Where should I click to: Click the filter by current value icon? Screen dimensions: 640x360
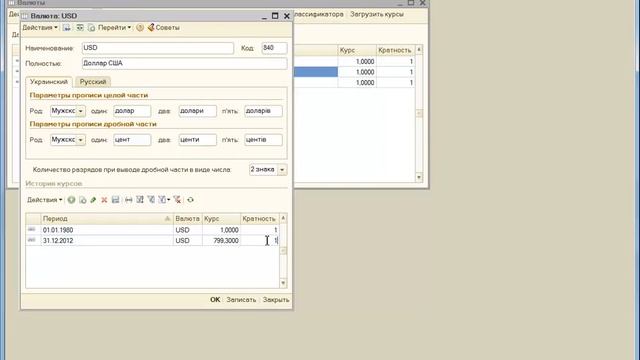[151, 200]
